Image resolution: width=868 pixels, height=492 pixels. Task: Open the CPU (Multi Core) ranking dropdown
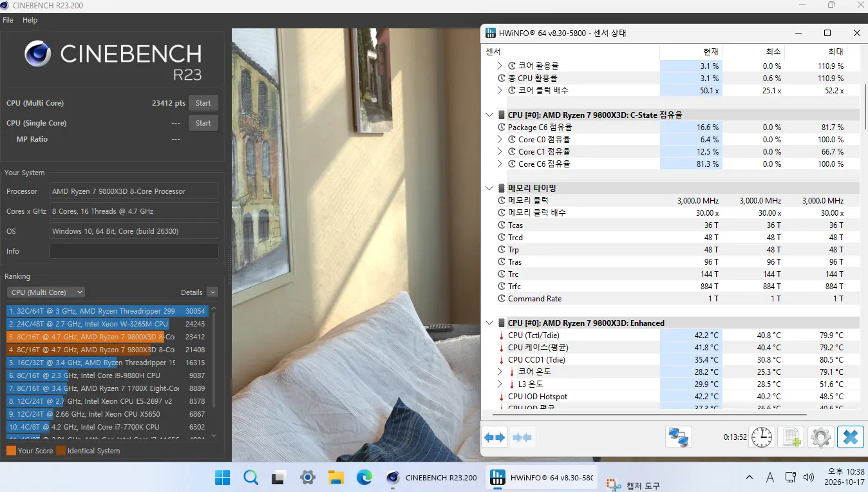[46, 292]
